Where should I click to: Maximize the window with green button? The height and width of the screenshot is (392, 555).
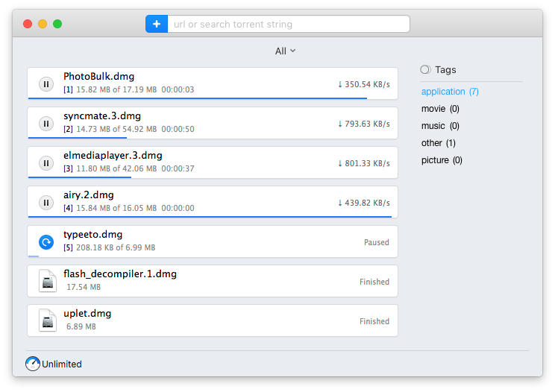coord(57,24)
